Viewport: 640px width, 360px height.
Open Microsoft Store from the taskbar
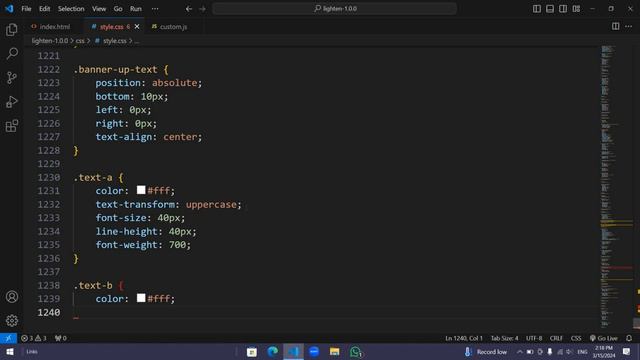click(x=252, y=351)
